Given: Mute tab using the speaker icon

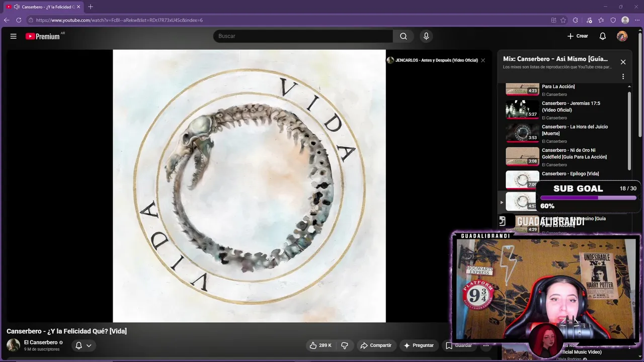Looking at the screenshot, I should 17,7.
